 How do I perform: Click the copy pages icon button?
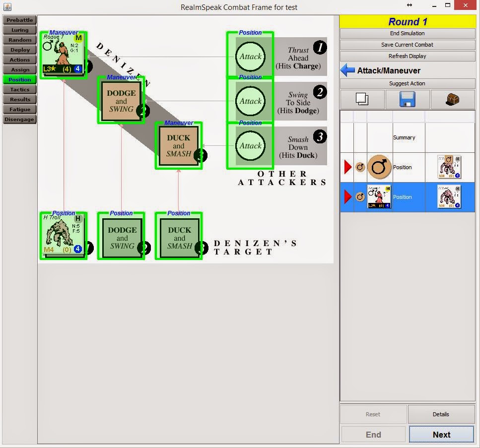[x=362, y=99]
